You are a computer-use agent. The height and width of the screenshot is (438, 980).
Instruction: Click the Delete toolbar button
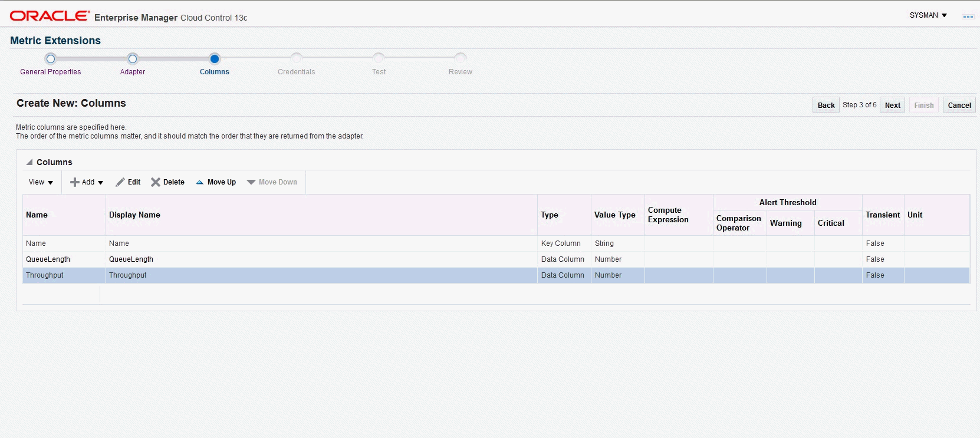click(x=168, y=182)
